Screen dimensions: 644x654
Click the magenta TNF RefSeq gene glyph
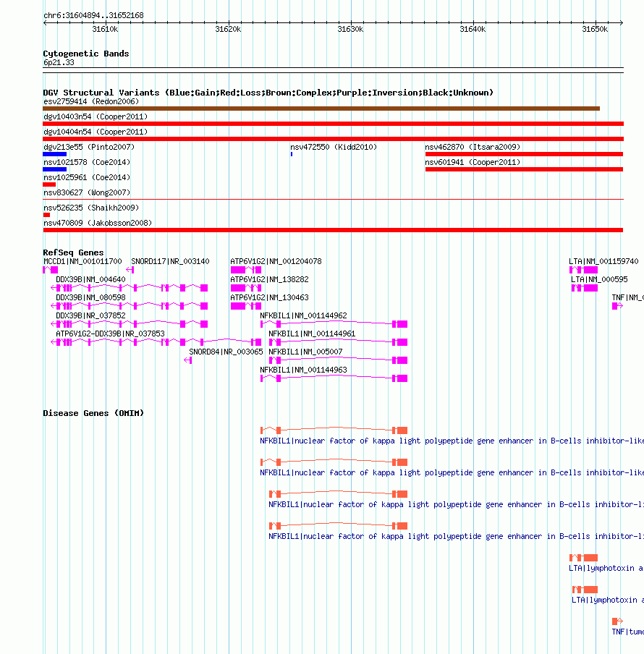click(x=617, y=306)
